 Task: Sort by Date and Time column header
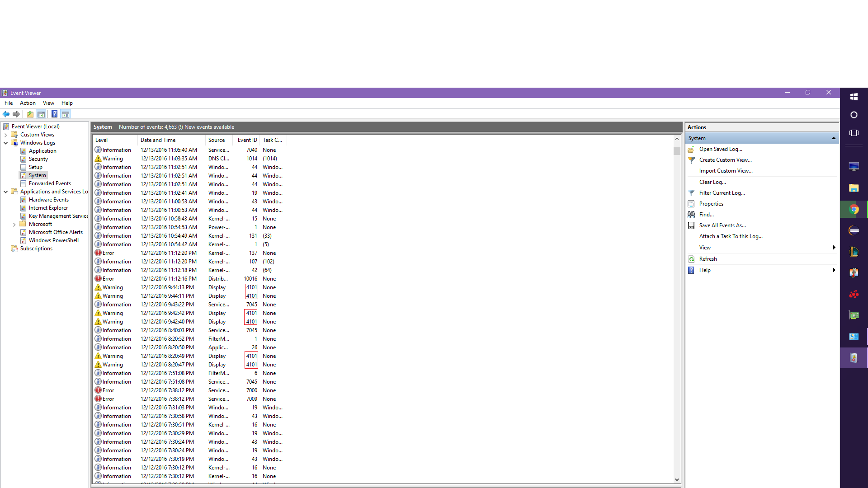click(171, 140)
